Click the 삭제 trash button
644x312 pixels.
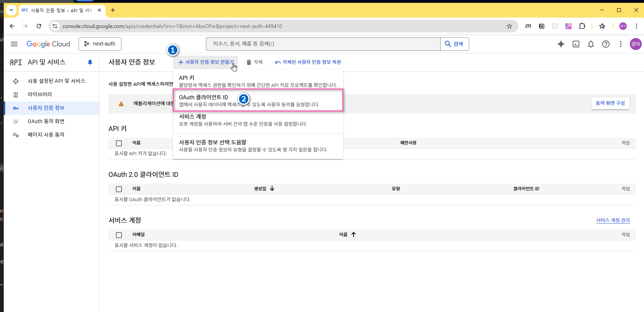tap(255, 62)
